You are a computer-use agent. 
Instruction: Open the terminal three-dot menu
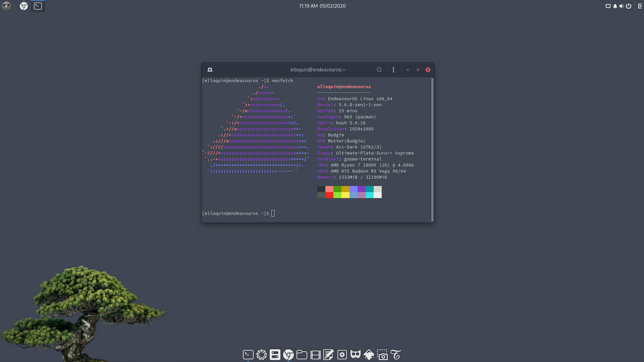click(x=393, y=70)
